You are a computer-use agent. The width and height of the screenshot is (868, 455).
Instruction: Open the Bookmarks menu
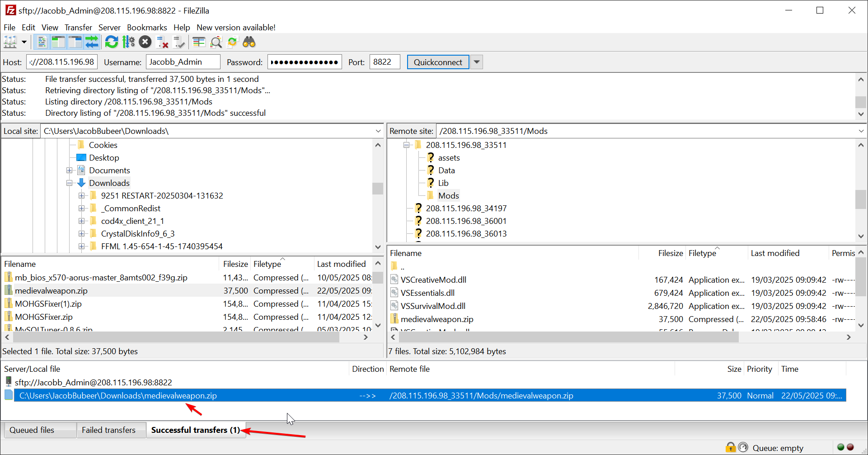coord(147,28)
